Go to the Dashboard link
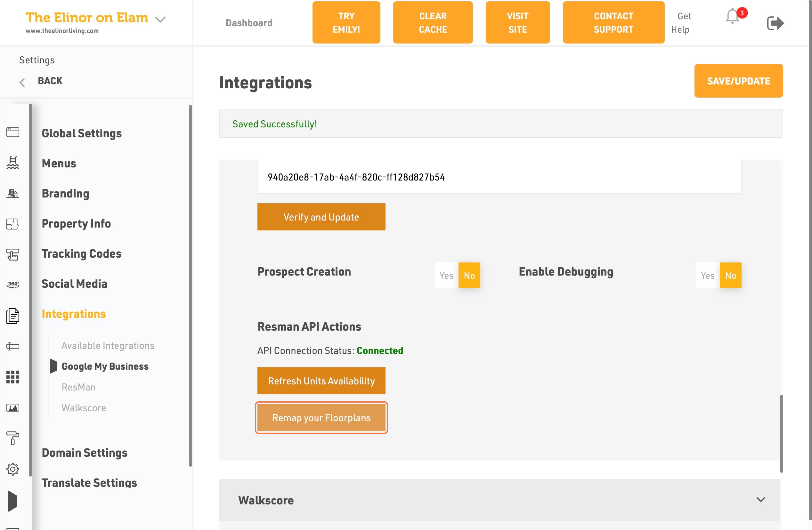 tap(249, 23)
